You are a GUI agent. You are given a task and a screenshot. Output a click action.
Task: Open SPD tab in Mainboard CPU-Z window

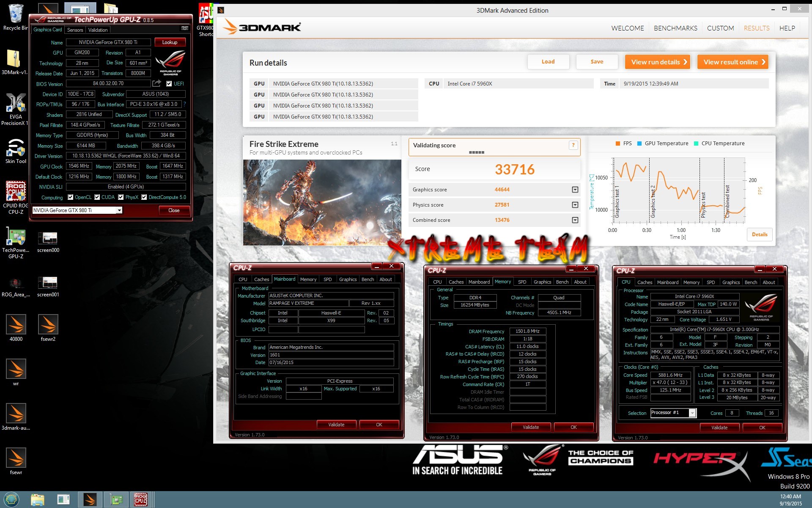tap(327, 279)
